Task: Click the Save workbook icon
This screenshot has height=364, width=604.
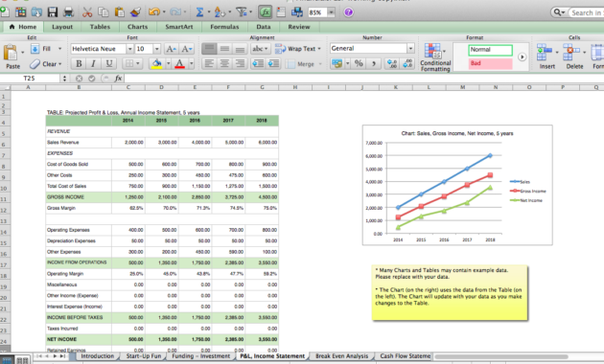Action: coord(53,12)
